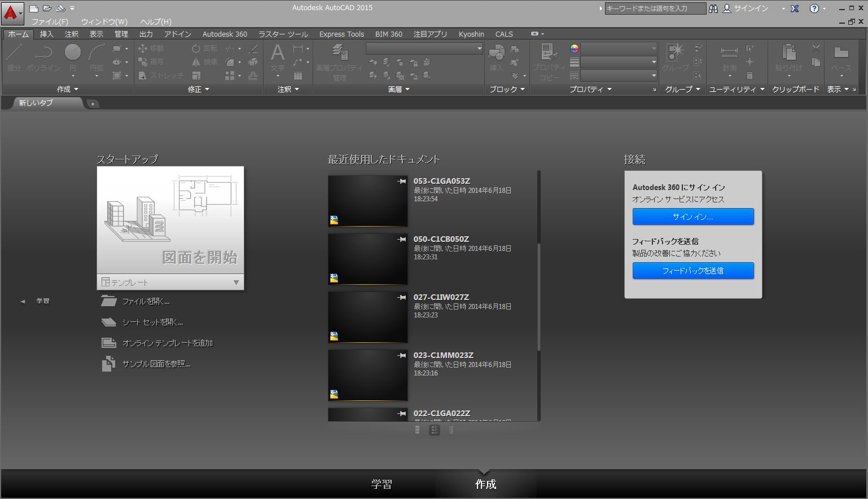Click the フィードバックを送信 button
This screenshot has height=499, width=868.
693,271
